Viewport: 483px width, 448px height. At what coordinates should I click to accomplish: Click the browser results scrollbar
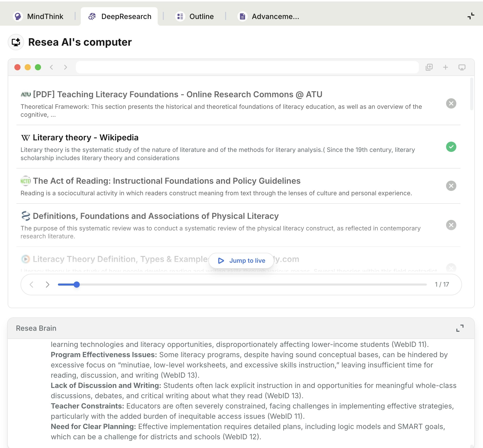click(472, 94)
